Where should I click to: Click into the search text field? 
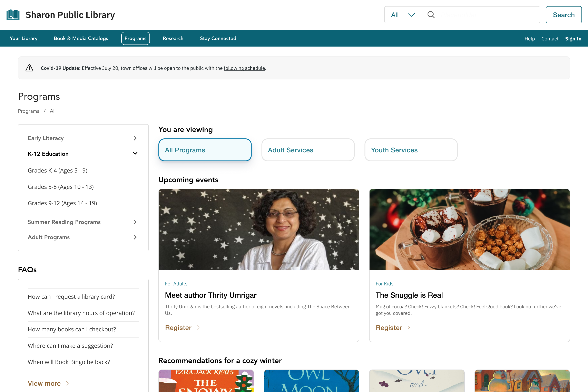pyautogui.click(x=488, y=15)
